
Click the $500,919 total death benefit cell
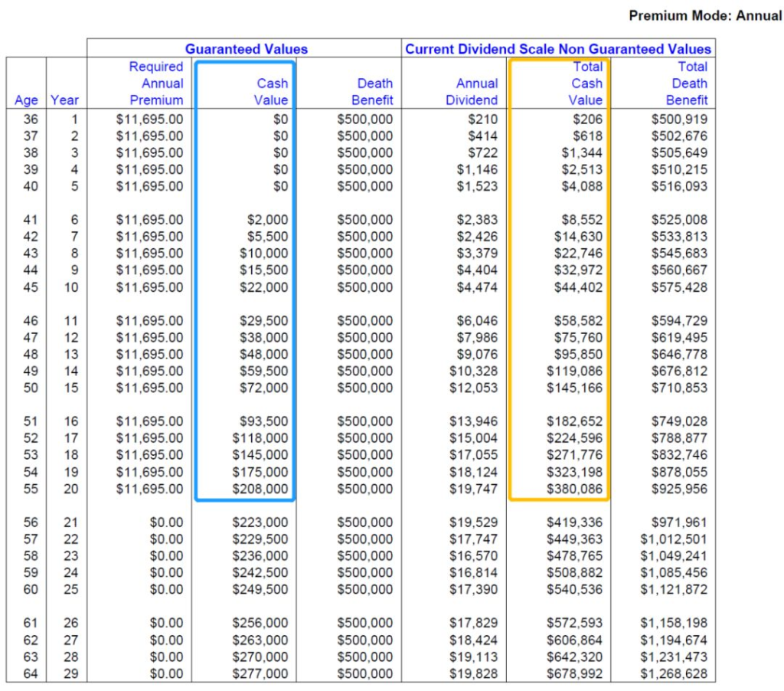pos(679,120)
